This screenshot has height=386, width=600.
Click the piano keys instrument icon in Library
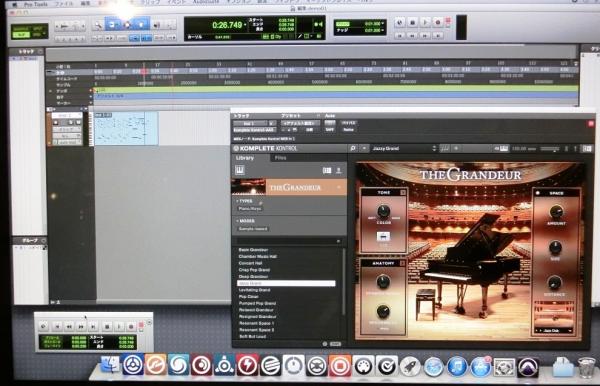pyautogui.click(x=240, y=170)
